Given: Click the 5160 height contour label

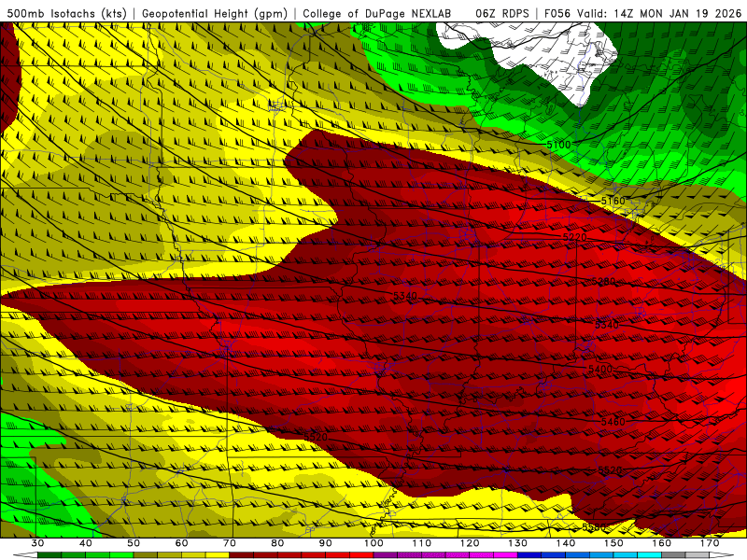Looking at the screenshot, I should point(613,201).
